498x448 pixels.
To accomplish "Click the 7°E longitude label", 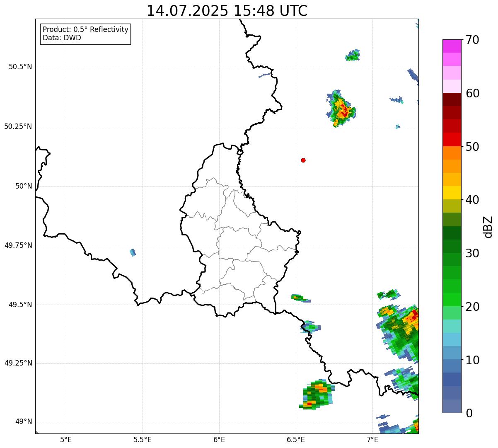I will pos(372,439).
